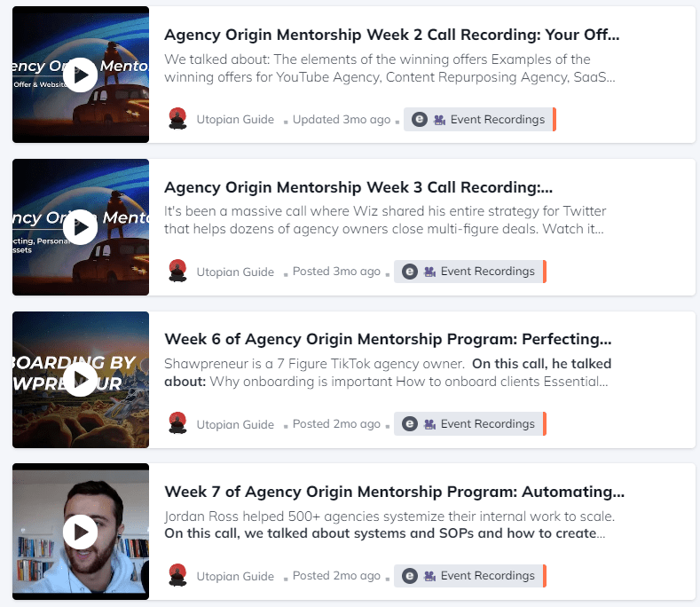Play the Week 3 Call Recording video
Screen dimensions: 700x607
81,227
